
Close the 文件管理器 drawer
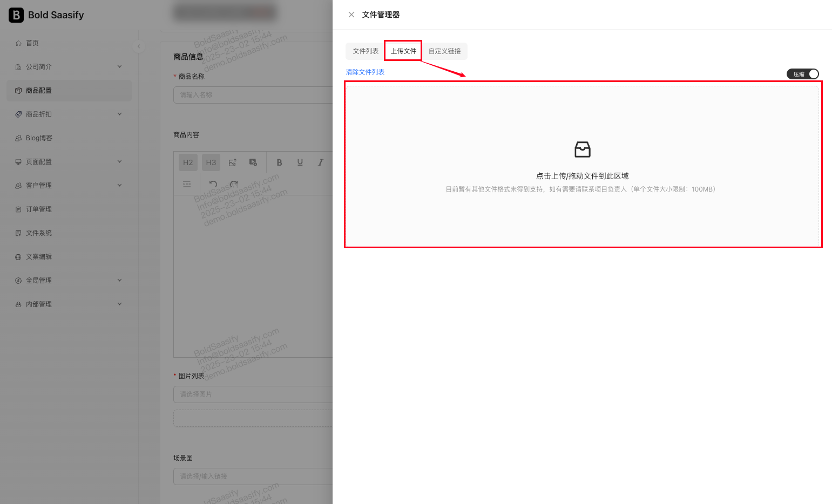pyautogui.click(x=351, y=15)
